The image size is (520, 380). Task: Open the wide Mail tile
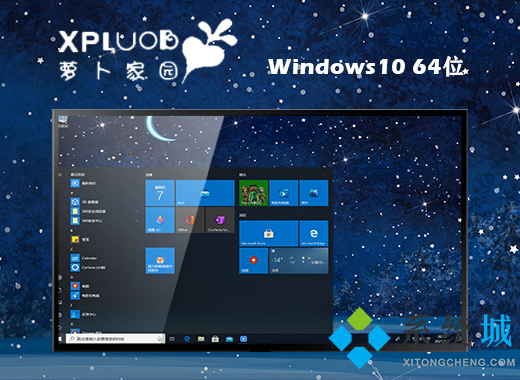coord(205,193)
